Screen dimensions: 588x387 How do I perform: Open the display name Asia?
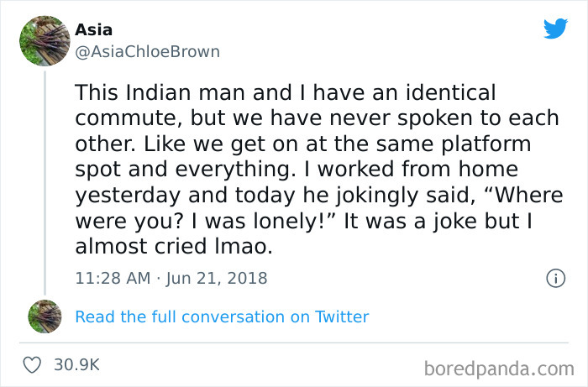[93, 29]
